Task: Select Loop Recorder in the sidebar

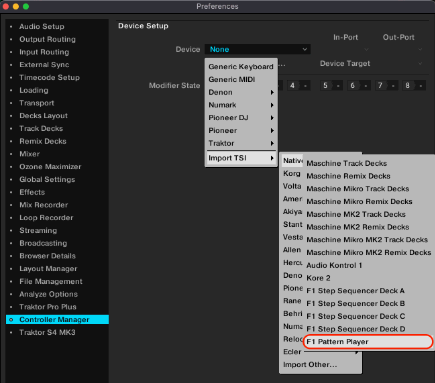Action: [x=46, y=218]
